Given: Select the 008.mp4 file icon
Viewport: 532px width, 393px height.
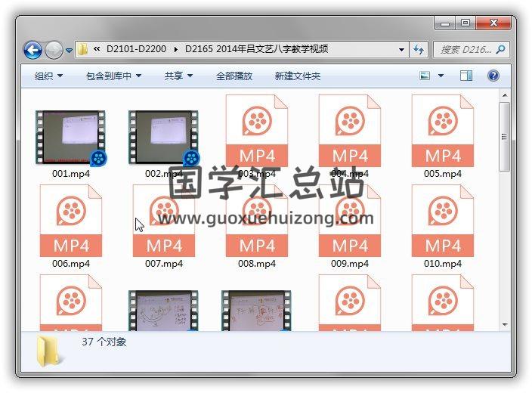Looking at the screenshot, I should (x=257, y=221).
